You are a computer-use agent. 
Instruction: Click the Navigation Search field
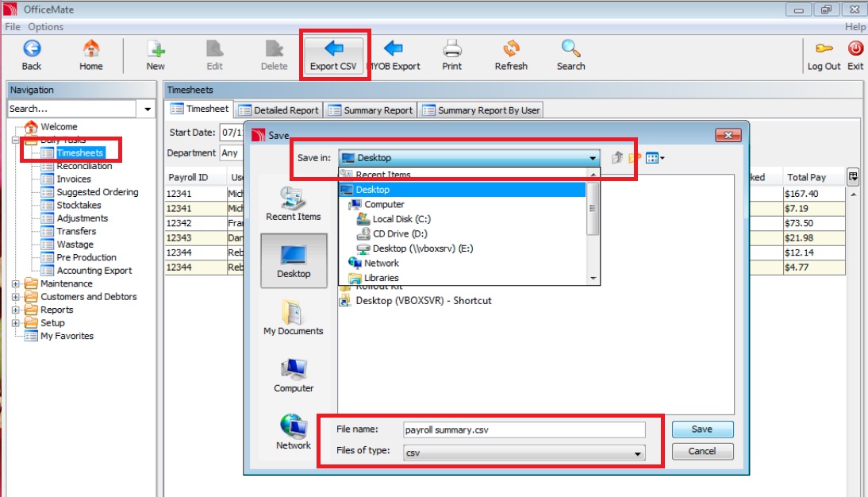click(72, 109)
